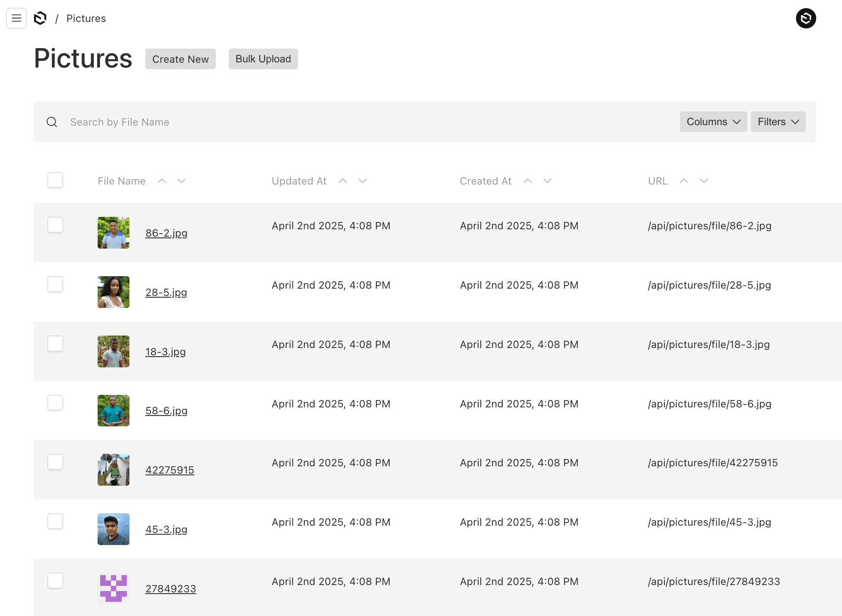The height and width of the screenshot is (616, 842).
Task: Click the 86-2.jpg thumbnail image
Action: pos(114,233)
